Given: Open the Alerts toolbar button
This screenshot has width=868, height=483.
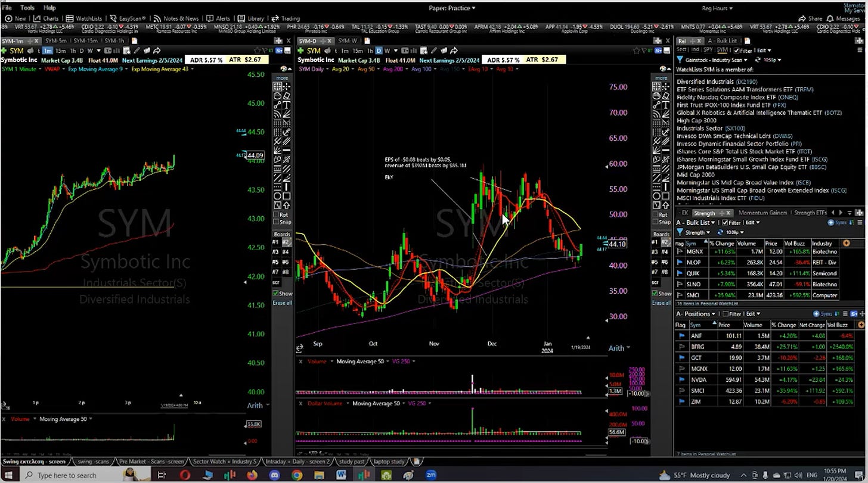Looking at the screenshot, I should tap(218, 18).
